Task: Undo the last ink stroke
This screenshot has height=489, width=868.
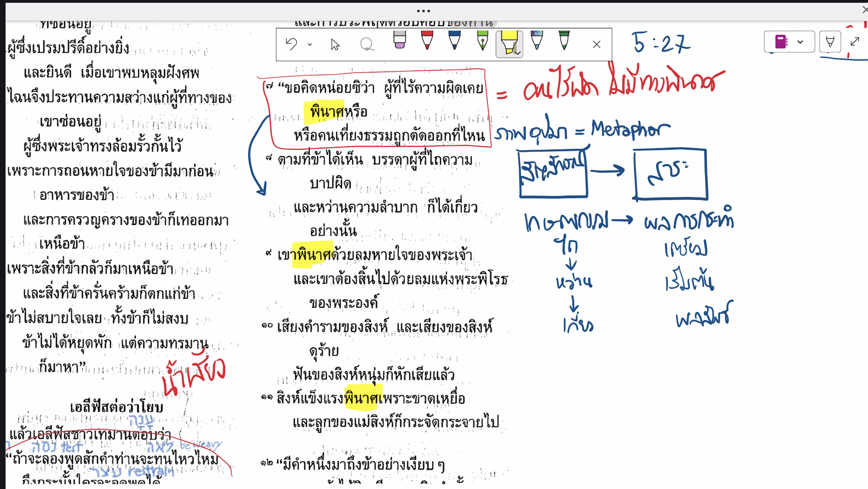Action: [291, 44]
